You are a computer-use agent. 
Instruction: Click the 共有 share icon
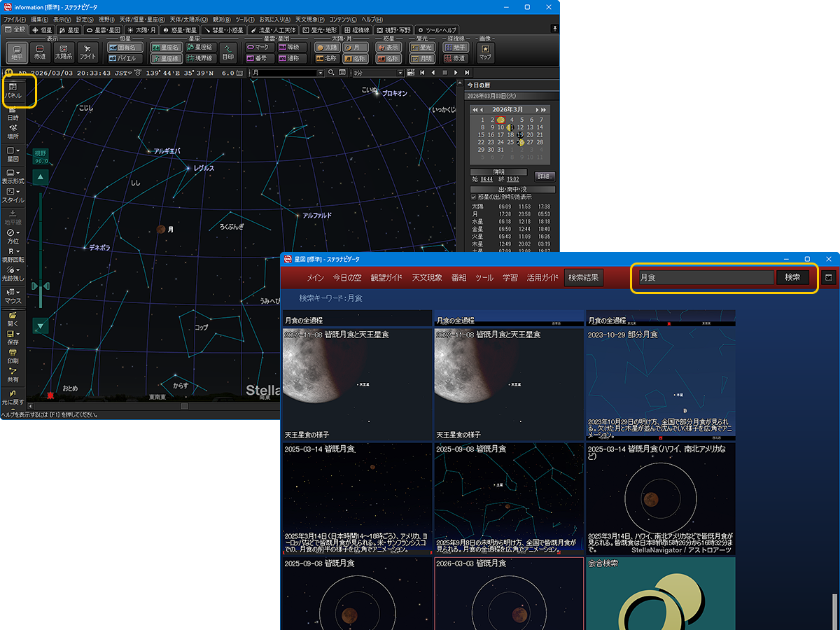tap(13, 374)
